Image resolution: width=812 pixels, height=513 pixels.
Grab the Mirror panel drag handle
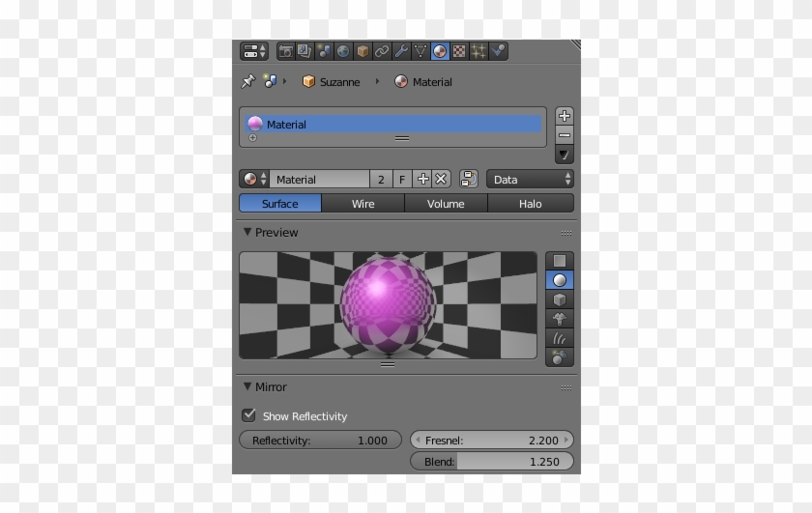pyautogui.click(x=566, y=387)
